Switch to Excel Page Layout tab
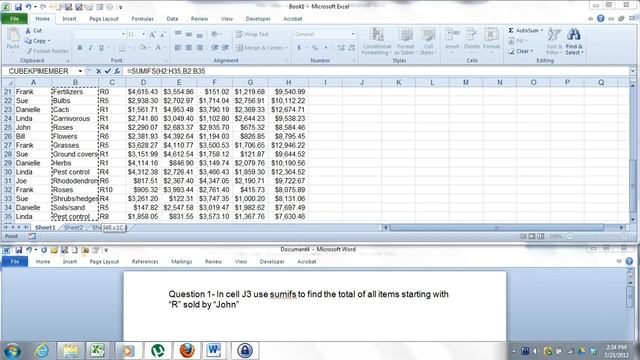Image resolution: width=640 pixels, height=360 pixels. pos(104,19)
